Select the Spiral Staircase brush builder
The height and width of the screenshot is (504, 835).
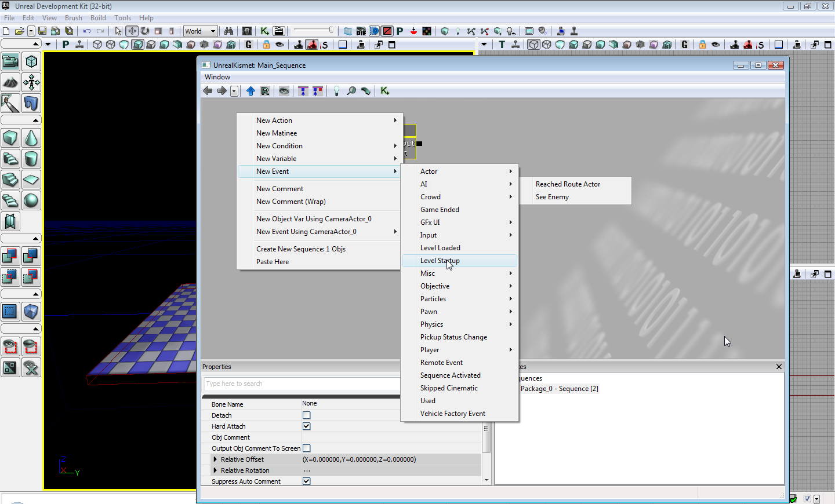click(10, 200)
